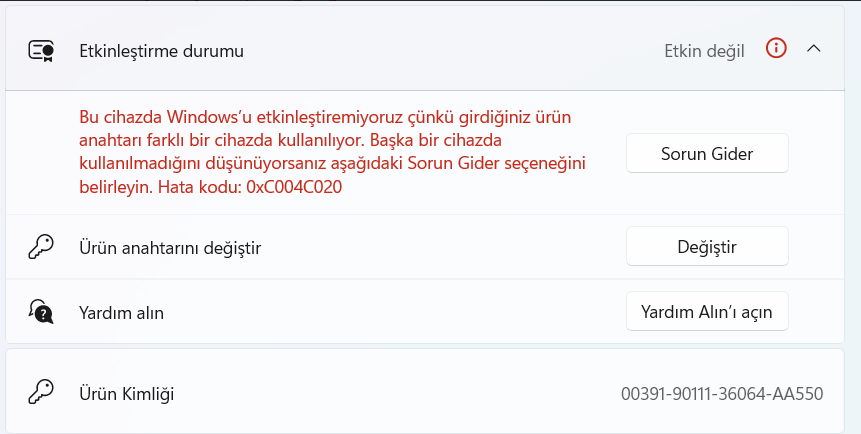861x434 pixels.
Task: Click the red info warning icon
Action: [x=776, y=49]
